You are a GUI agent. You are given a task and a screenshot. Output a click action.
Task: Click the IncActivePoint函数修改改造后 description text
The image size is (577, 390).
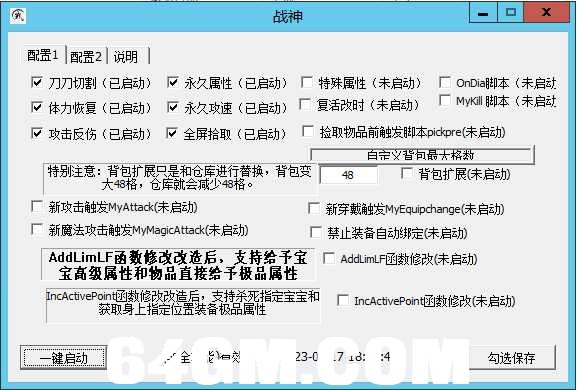pos(183,303)
